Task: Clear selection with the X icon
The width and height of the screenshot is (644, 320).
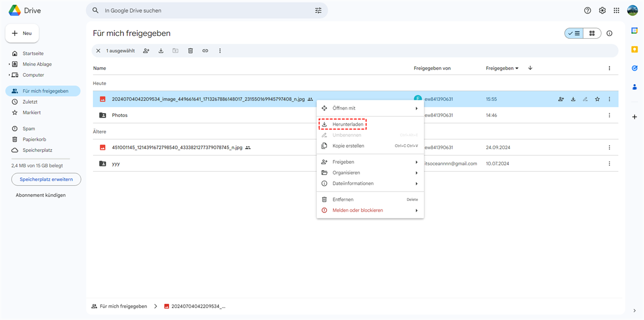Action: coord(98,51)
